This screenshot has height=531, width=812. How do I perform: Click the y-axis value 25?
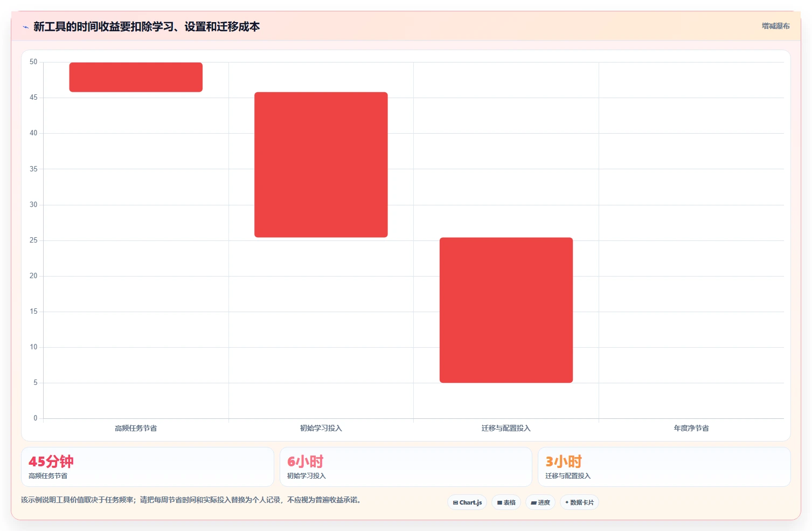click(33, 240)
